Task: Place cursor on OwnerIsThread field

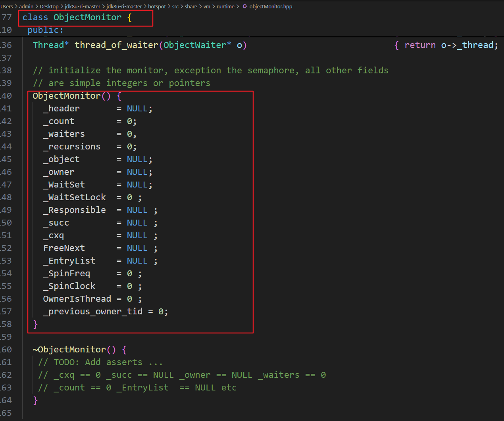Action: (x=77, y=299)
